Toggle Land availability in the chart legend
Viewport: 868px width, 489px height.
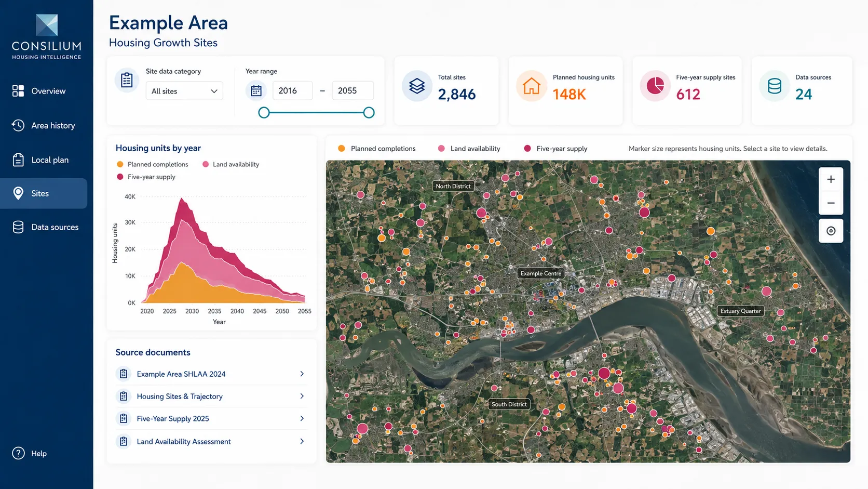click(x=230, y=164)
